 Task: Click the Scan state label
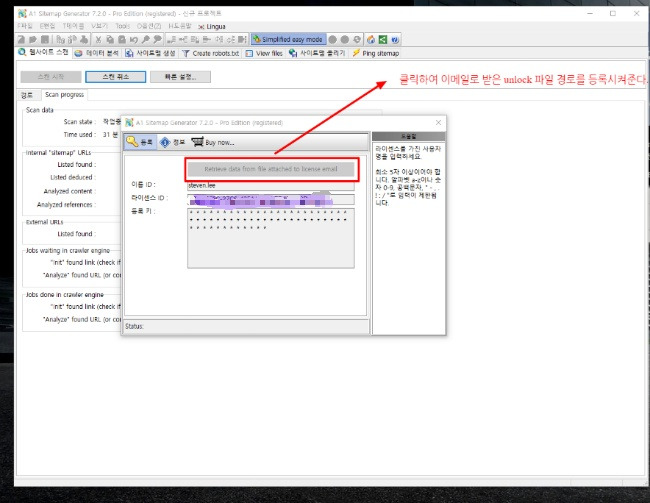tap(80, 121)
